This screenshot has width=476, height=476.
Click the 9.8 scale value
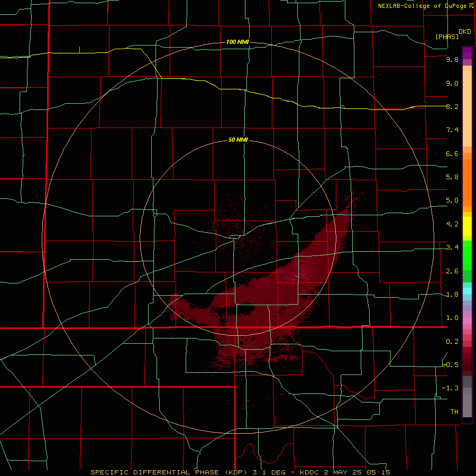[452, 59]
